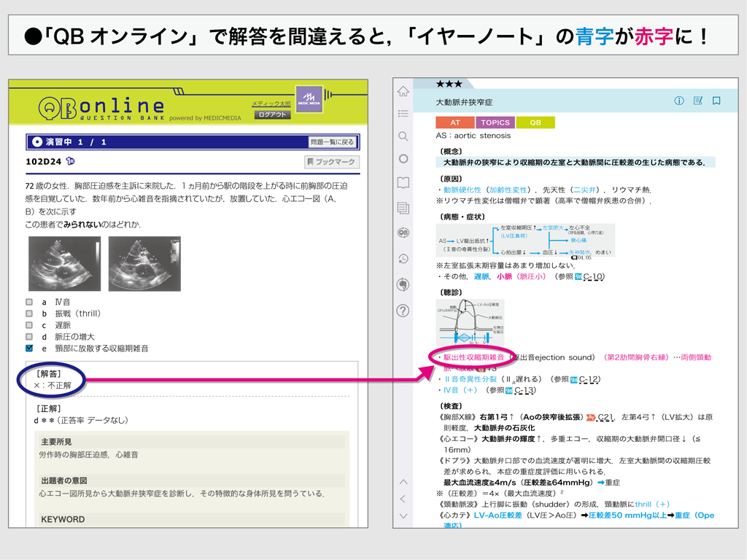This screenshot has width=747, height=560.
Task: Follow the C-12 reference link
Action: pyautogui.click(x=589, y=379)
